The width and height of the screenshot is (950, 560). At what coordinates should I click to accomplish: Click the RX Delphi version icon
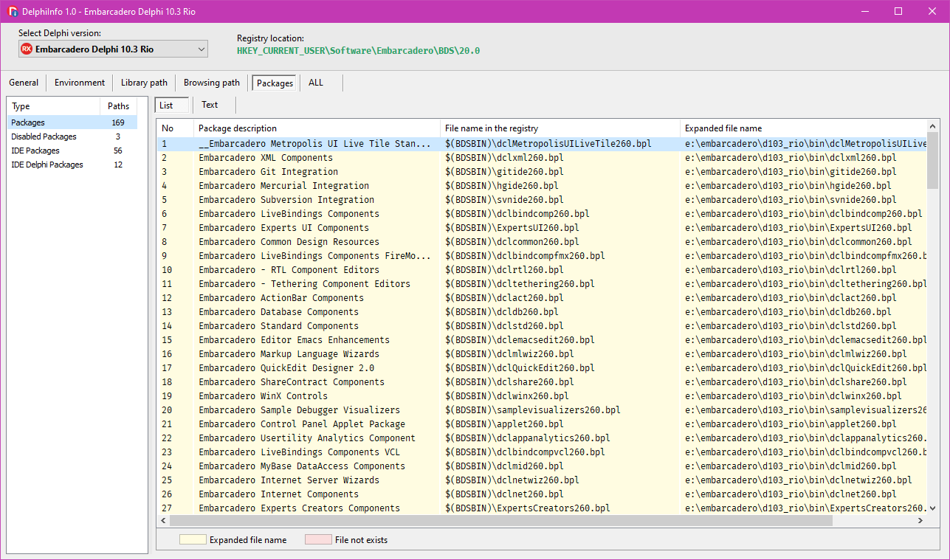pyautogui.click(x=27, y=49)
